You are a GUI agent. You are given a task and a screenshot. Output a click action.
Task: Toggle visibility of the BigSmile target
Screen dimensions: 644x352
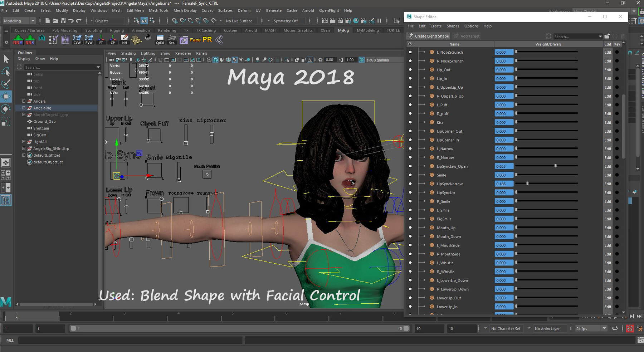click(x=410, y=219)
